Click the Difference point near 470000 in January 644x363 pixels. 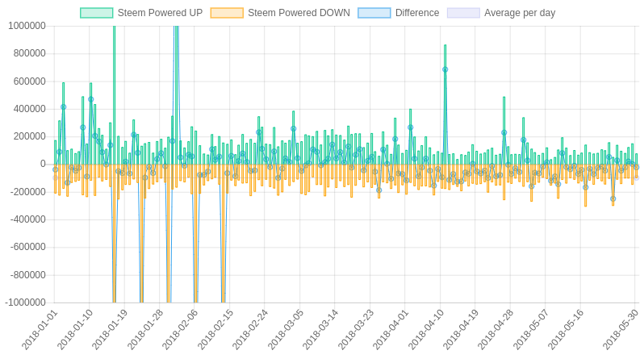click(x=90, y=99)
